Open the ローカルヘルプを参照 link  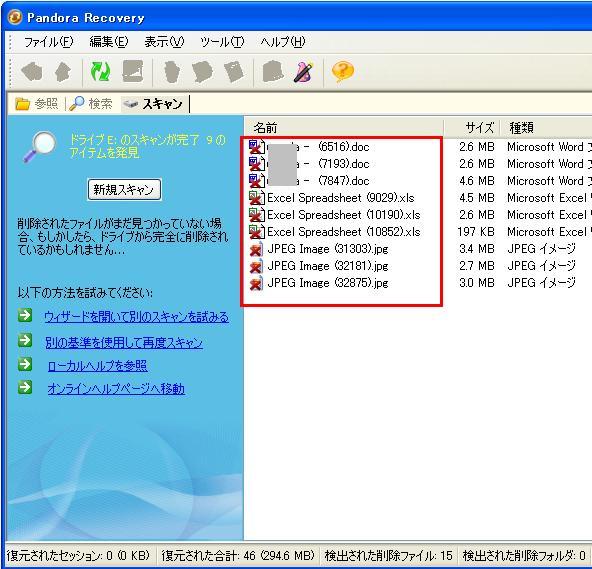tap(97, 365)
